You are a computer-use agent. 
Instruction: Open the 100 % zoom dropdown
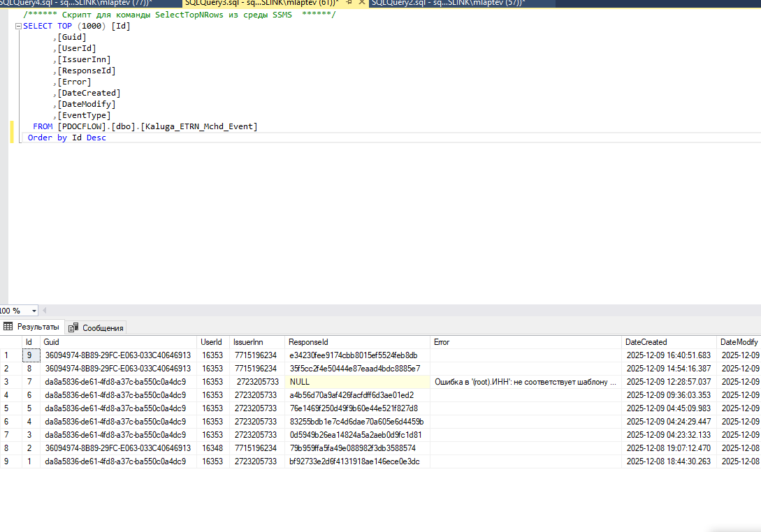tap(34, 311)
